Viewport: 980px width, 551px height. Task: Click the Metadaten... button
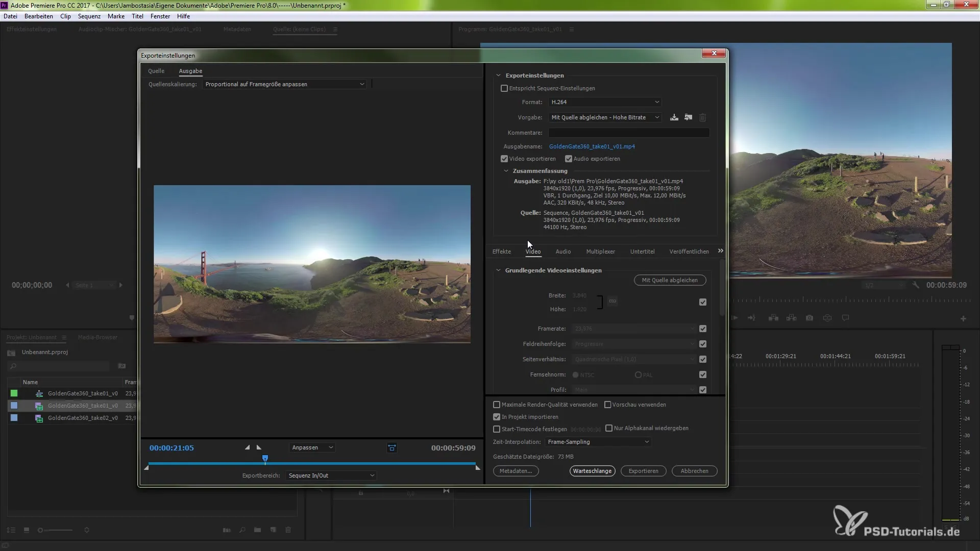coord(516,471)
